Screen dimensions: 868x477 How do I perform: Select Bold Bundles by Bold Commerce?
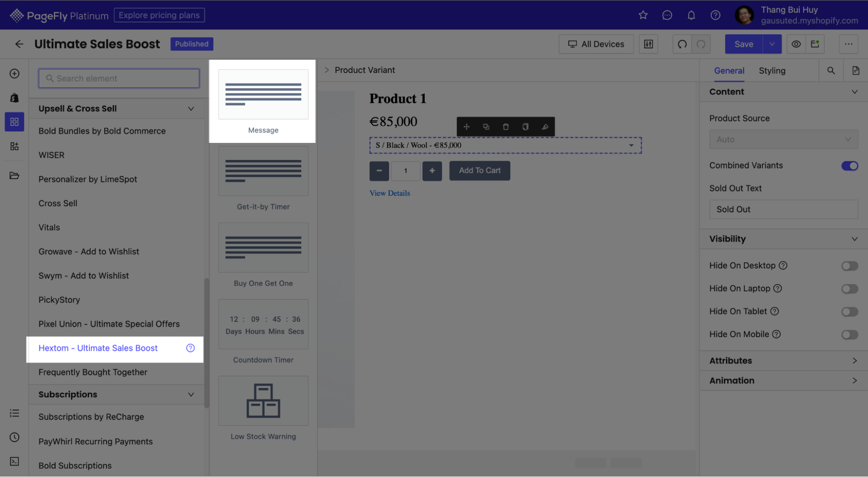coord(102,131)
